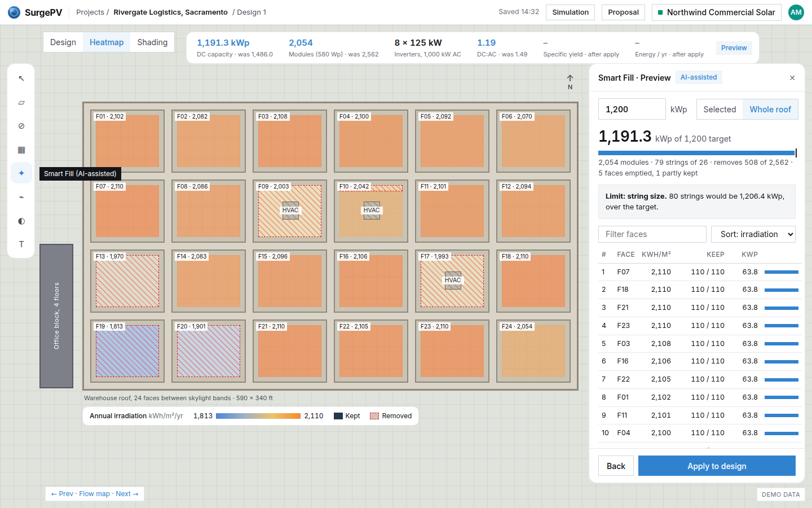Click the Preview badge in stats bar
The width and height of the screenshot is (812, 508).
pos(734,48)
